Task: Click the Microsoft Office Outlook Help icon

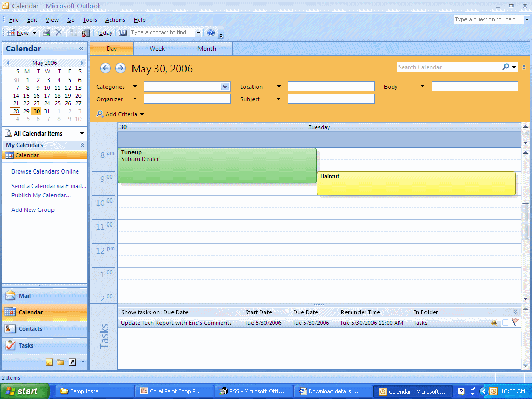Action: [211, 33]
